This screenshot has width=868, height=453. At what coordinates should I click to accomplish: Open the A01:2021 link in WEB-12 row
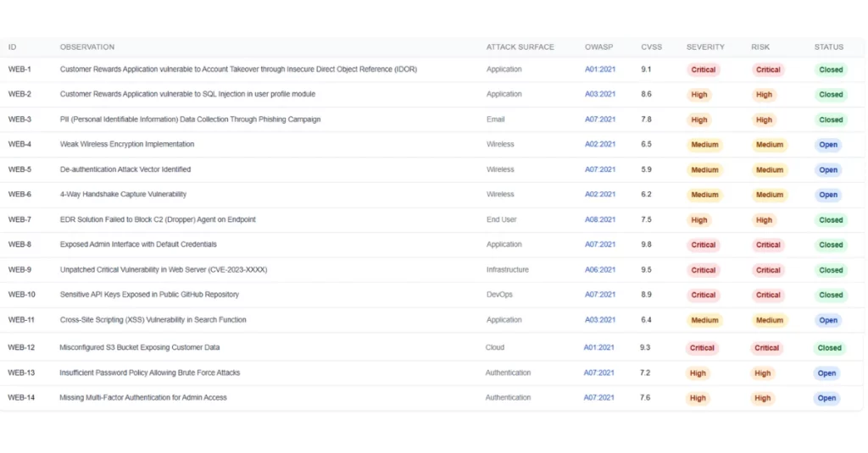point(599,347)
